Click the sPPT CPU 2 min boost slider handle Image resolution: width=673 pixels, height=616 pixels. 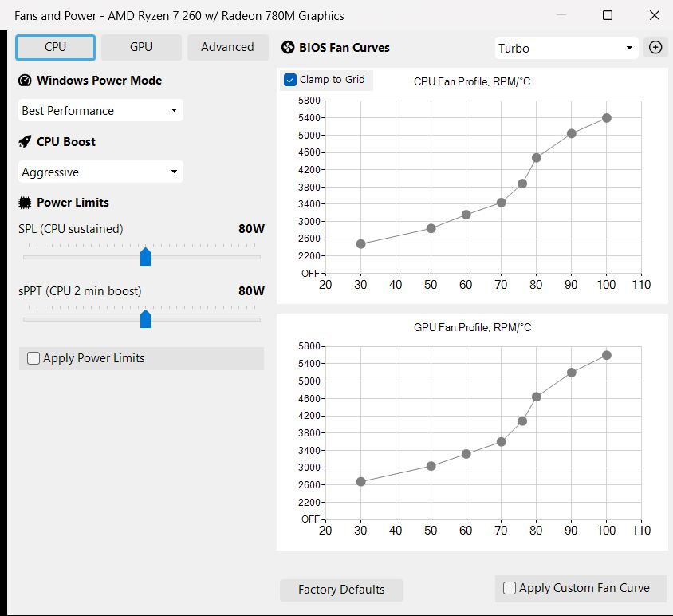[145, 318]
